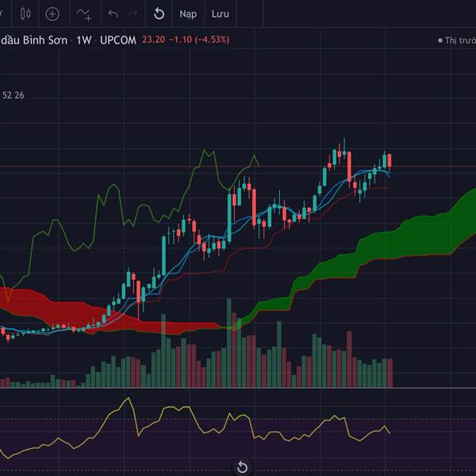Click the UPCOM exchange label

click(117, 40)
